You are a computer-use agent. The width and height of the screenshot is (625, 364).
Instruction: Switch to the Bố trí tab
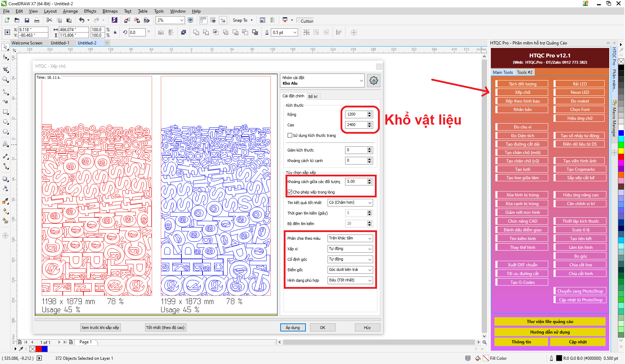pos(313,97)
